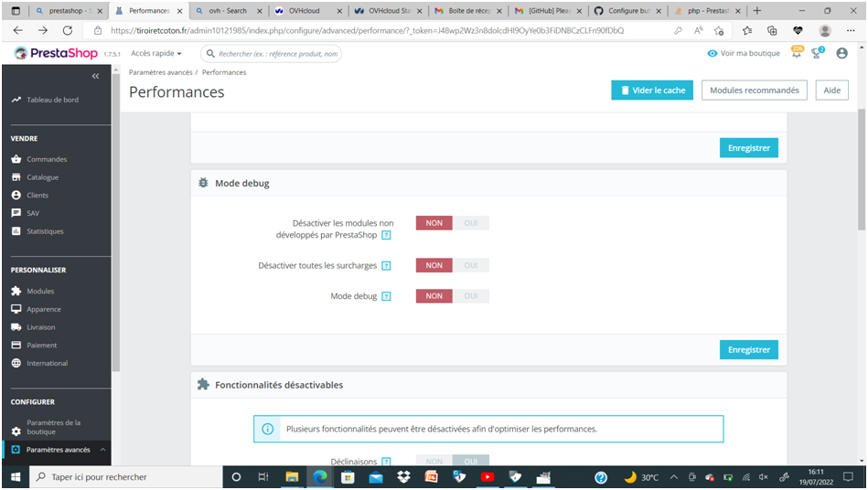Set Déclinaisons switch to NON
The image size is (868, 490).
tap(434, 460)
